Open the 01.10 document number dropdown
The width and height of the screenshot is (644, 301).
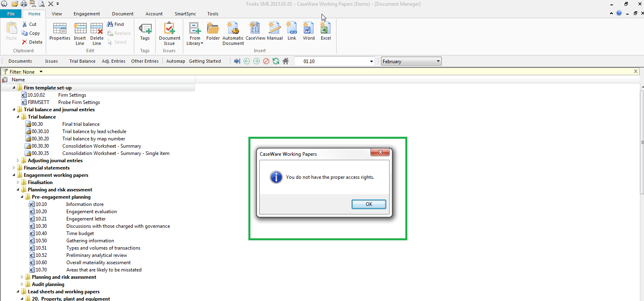371,61
